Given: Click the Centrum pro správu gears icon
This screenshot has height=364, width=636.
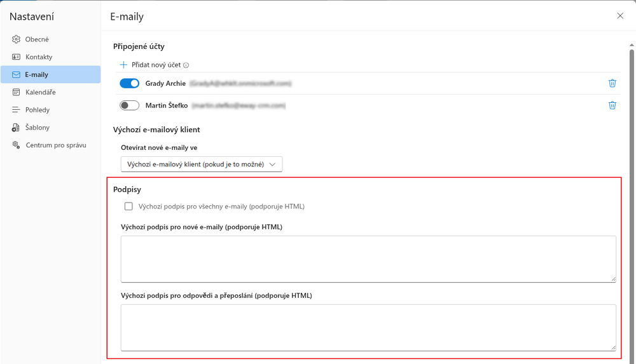Looking at the screenshot, I should point(16,145).
